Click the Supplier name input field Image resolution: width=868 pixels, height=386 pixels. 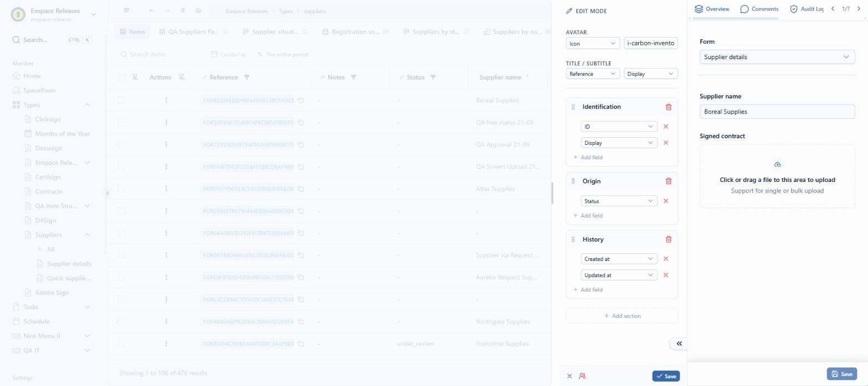(x=777, y=112)
